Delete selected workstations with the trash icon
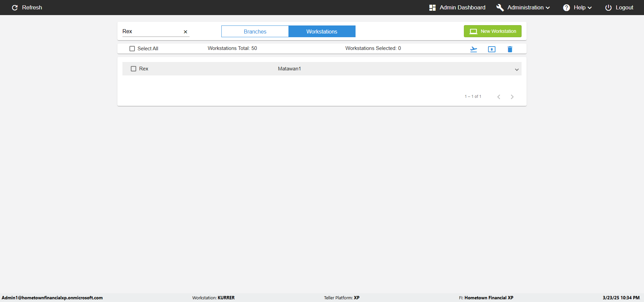Screen dimensions: 644x302 510,49
